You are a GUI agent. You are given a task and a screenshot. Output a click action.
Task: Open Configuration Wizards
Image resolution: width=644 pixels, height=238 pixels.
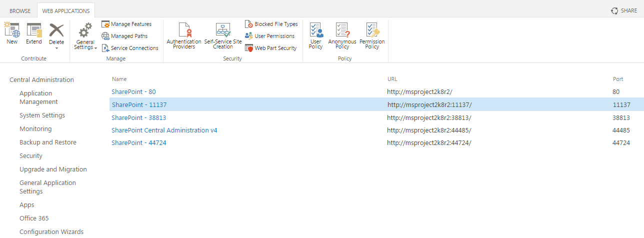pyautogui.click(x=51, y=231)
